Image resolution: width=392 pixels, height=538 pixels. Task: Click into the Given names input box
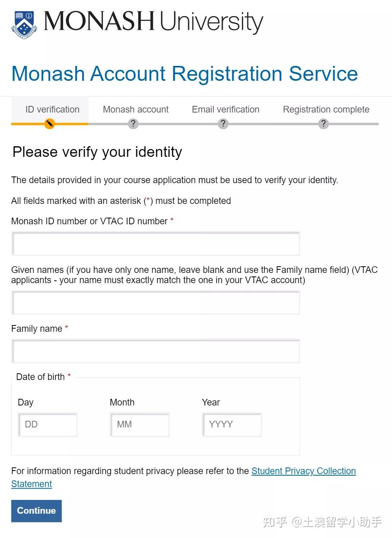(x=156, y=303)
